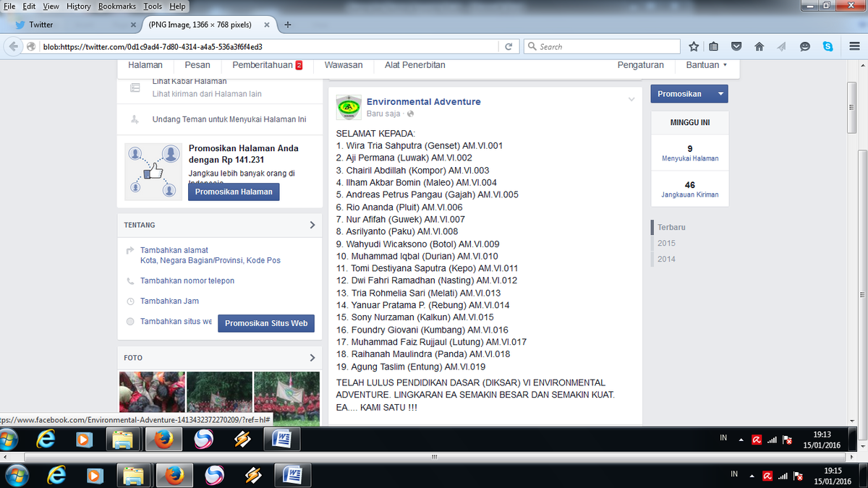Click the paper plane share icon

point(781,46)
